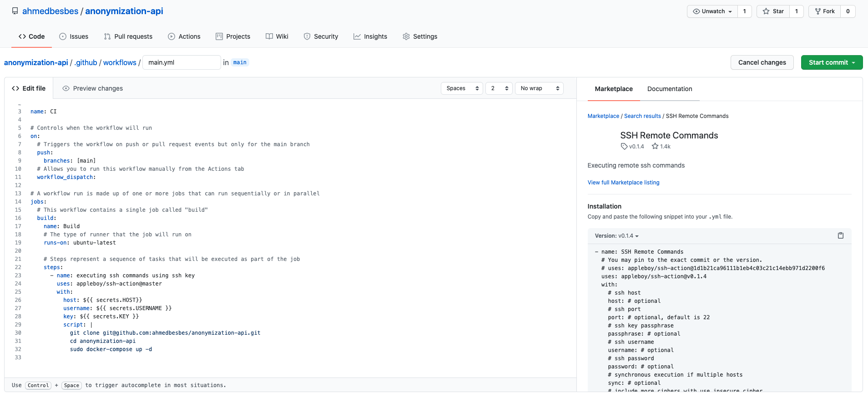This screenshot has width=868, height=398.
Task: Click the Pull requests branch icon
Action: pos(107,36)
